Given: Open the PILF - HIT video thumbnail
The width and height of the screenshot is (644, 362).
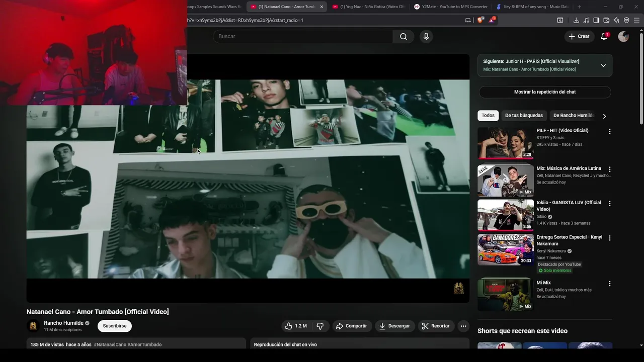Looking at the screenshot, I should tap(506, 143).
